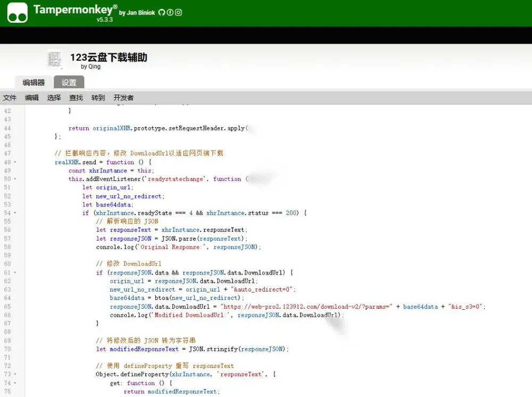The image size is (532, 397).
Task: Open the 编辑 menu
Action: pyautogui.click(x=32, y=98)
